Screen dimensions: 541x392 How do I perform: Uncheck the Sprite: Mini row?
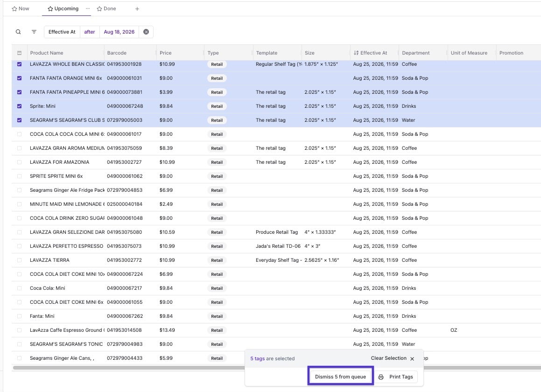[x=19, y=106]
